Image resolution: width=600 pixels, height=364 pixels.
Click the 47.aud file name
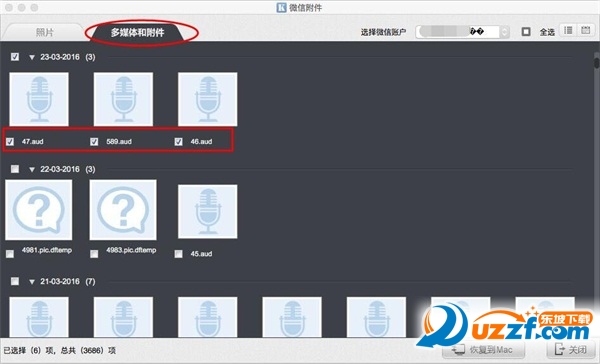tap(33, 142)
